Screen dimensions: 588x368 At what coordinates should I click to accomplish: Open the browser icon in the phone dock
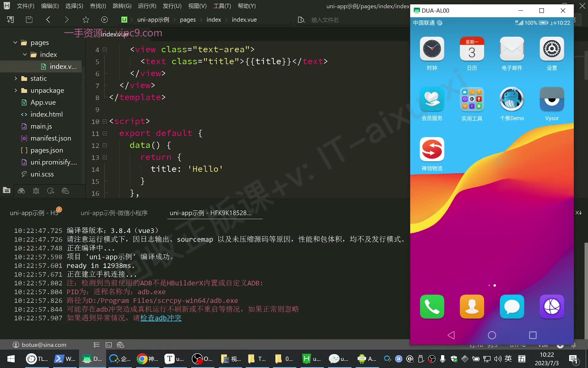click(x=552, y=307)
